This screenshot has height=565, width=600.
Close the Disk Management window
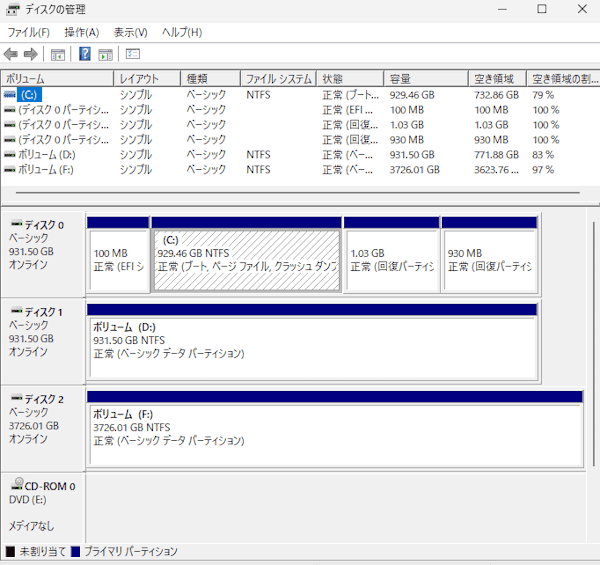pos(582,9)
